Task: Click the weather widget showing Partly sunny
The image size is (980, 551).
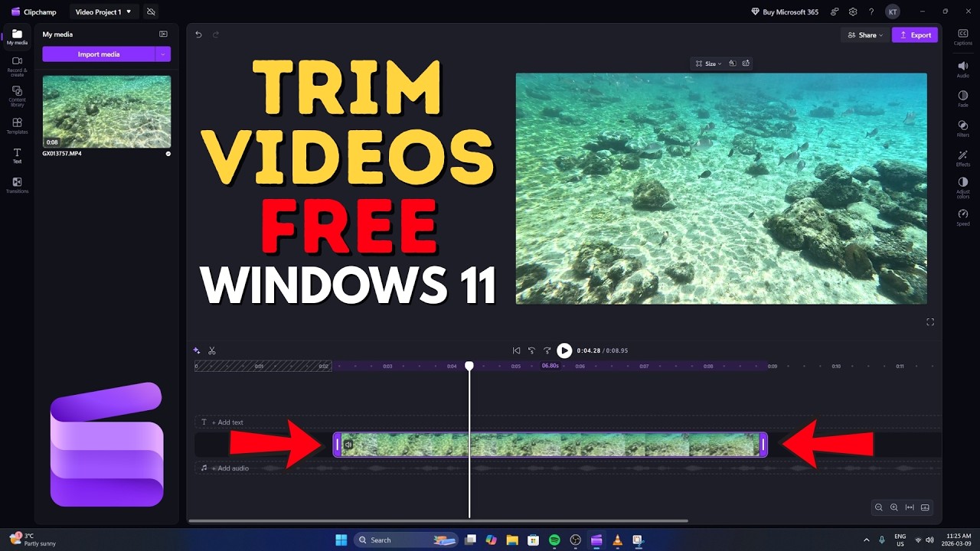Action: [34, 540]
